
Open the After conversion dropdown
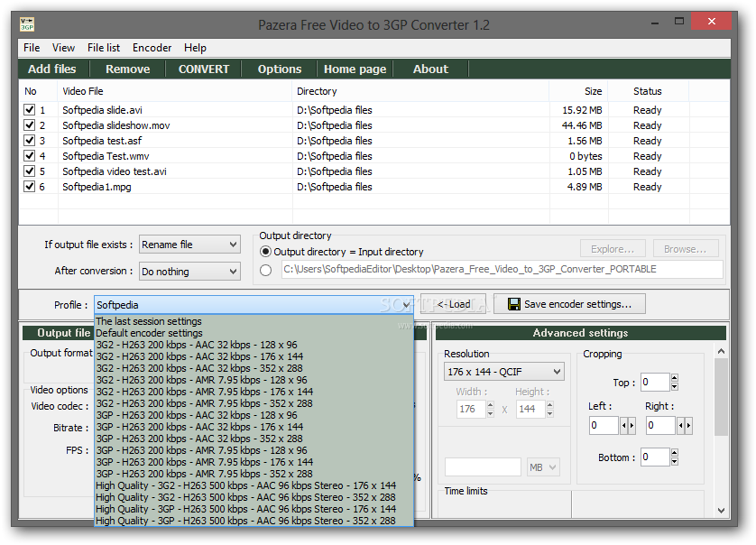coord(189,271)
